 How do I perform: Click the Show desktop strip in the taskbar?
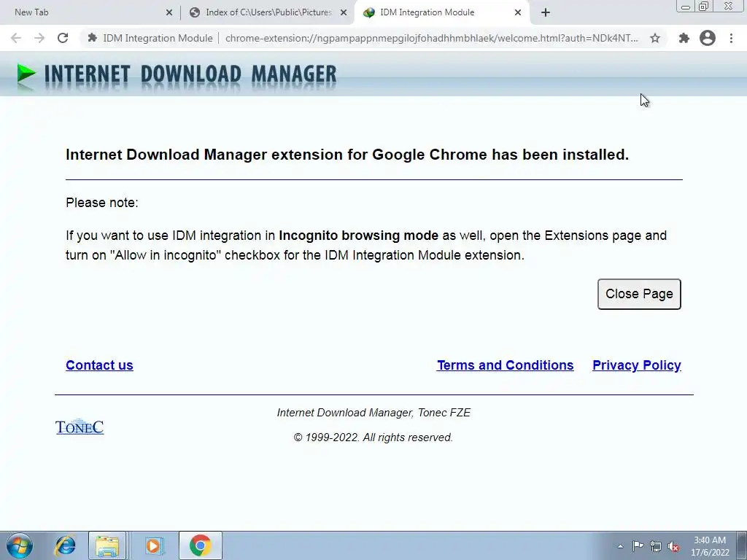point(741,545)
